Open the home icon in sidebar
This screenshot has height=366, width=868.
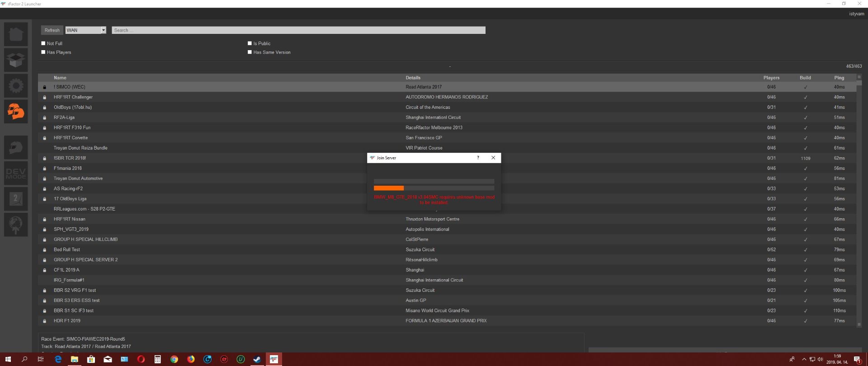pos(16,34)
